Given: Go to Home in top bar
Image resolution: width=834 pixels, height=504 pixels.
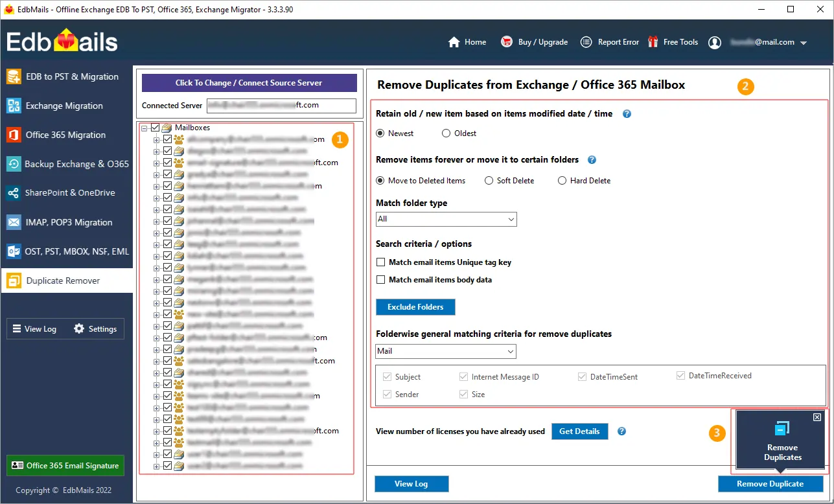Looking at the screenshot, I should click(467, 42).
